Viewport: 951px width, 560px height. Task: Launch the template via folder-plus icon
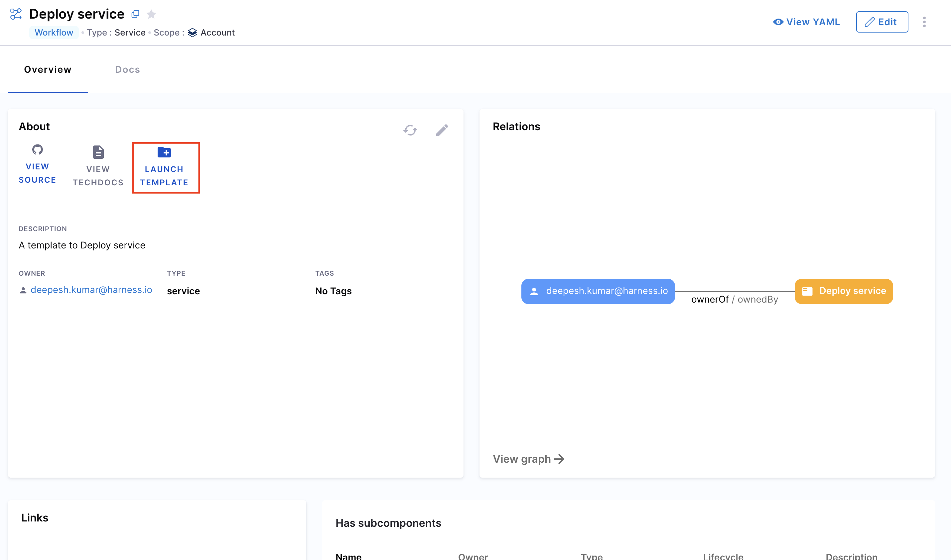click(x=164, y=152)
